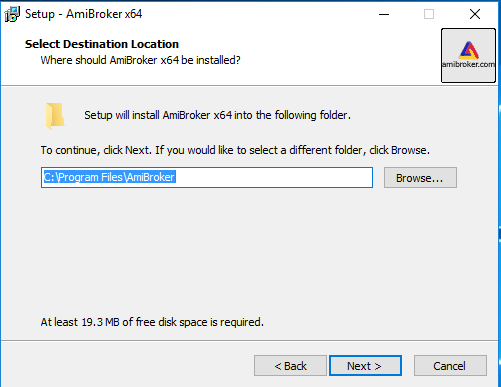Close the Setup - AmiBroker x64 window
The height and width of the screenshot is (387, 501).
(x=475, y=14)
